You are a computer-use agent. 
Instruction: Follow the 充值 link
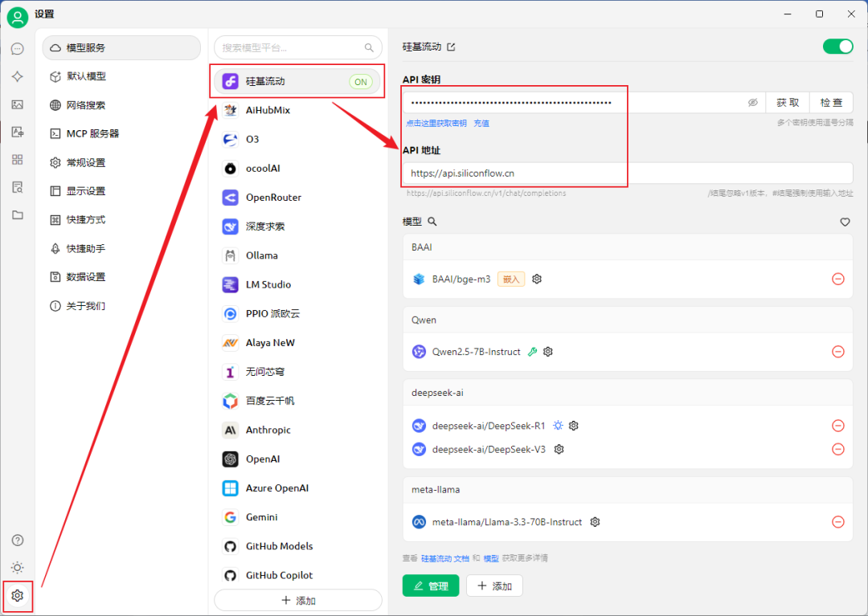(481, 124)
